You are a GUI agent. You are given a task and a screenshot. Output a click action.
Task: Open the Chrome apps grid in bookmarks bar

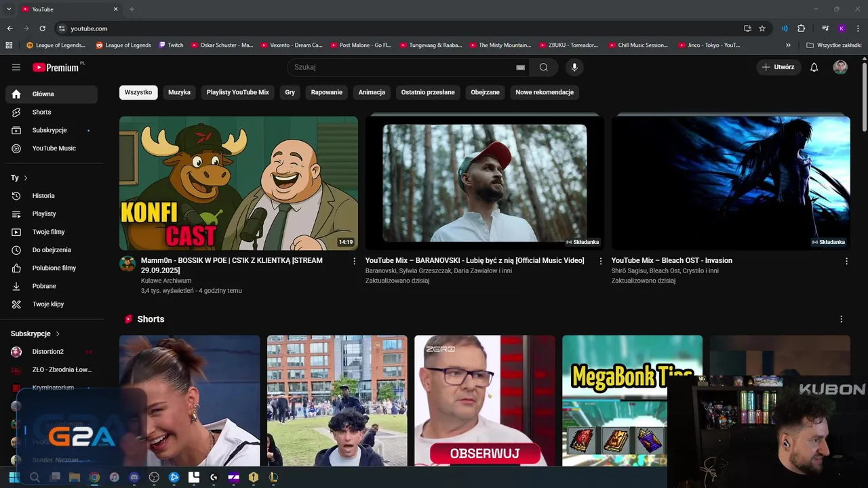[x=9, y=45]
